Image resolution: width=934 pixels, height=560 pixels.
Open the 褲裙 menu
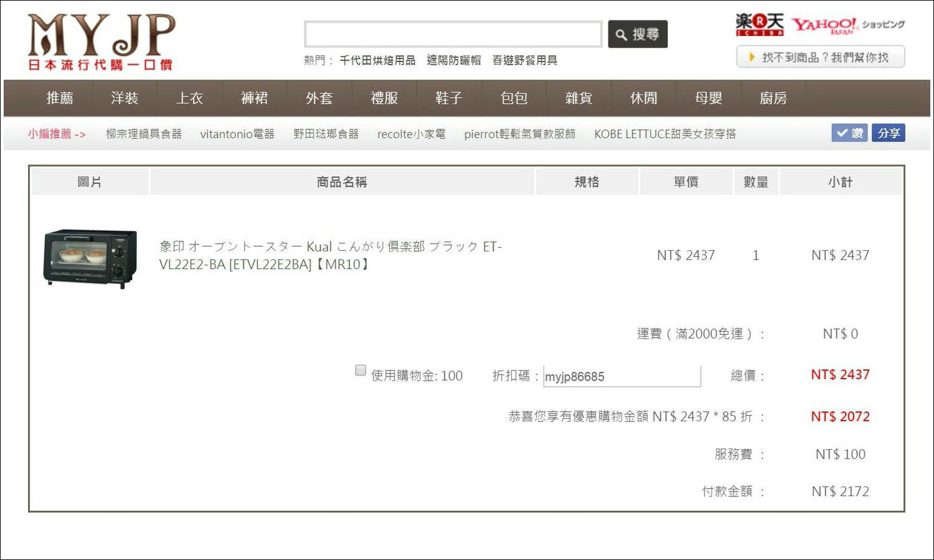[x=254, y=98]
